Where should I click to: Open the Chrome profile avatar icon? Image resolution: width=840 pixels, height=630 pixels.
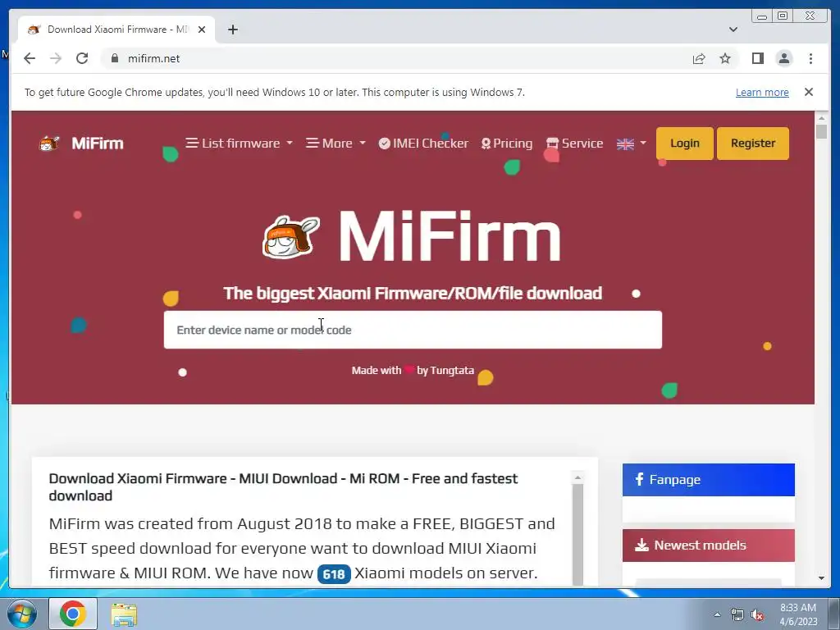click(x=783, y=58)
